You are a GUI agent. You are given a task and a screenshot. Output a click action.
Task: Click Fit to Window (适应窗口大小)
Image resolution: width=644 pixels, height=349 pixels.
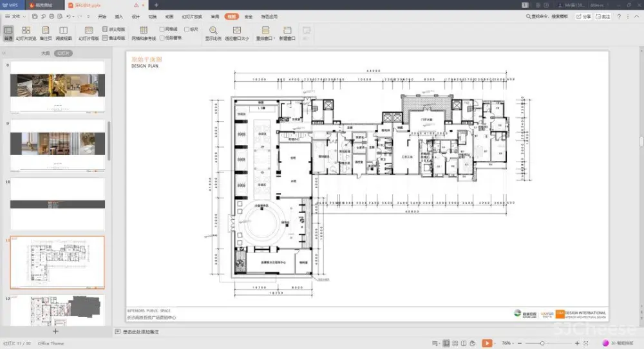point(237,33)
